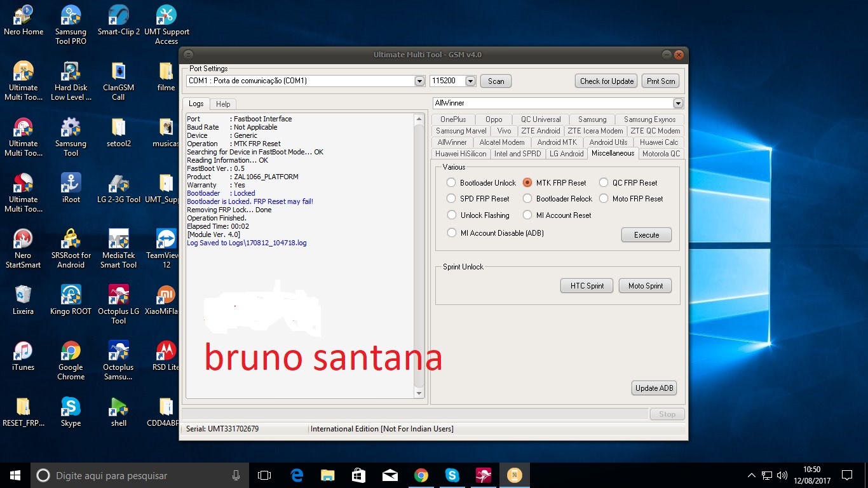Open the Android MTK tab

coord(557,142)
